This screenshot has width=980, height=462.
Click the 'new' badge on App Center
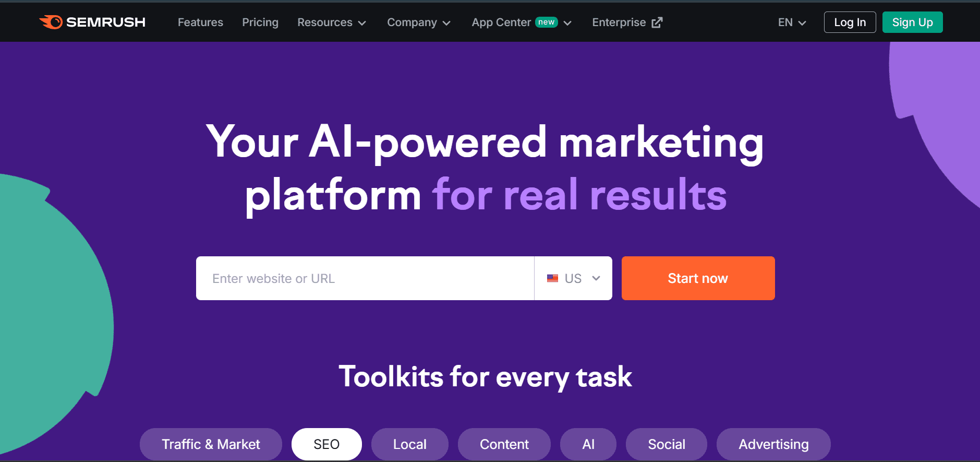point(546,22)
